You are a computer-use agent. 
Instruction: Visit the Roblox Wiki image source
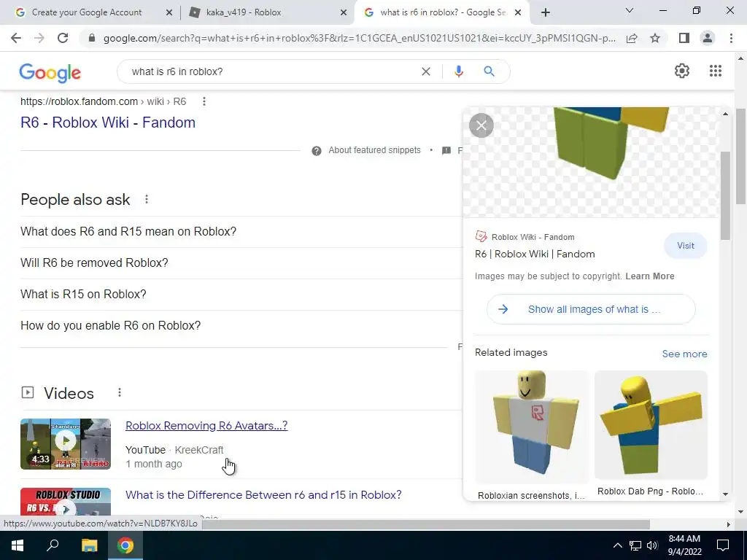(686, 246)
